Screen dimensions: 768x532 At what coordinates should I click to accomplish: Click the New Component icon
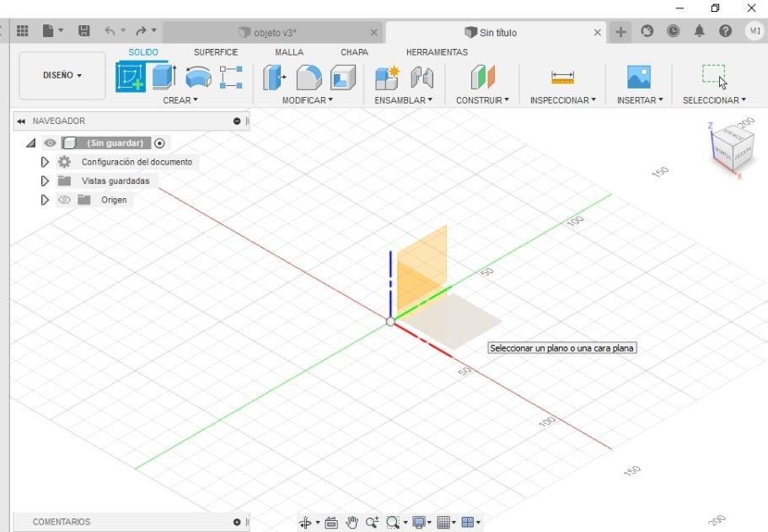[387, 78]
